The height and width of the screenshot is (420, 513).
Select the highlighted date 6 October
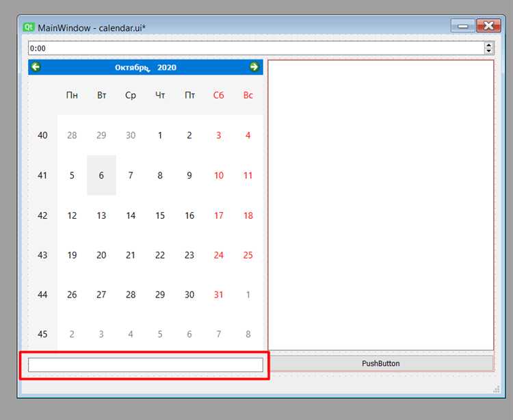click(x=101, y=175)
